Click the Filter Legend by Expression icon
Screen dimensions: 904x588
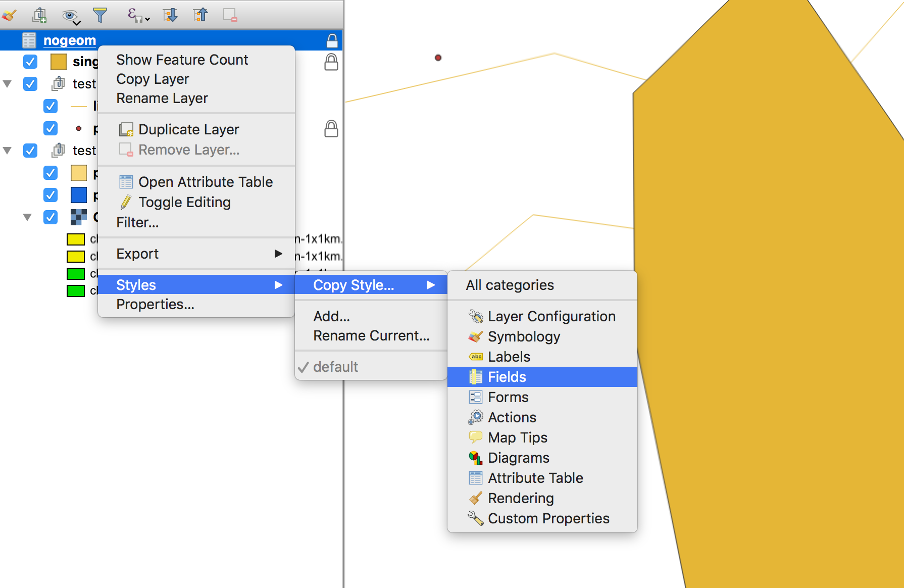[x=136, y=15]
